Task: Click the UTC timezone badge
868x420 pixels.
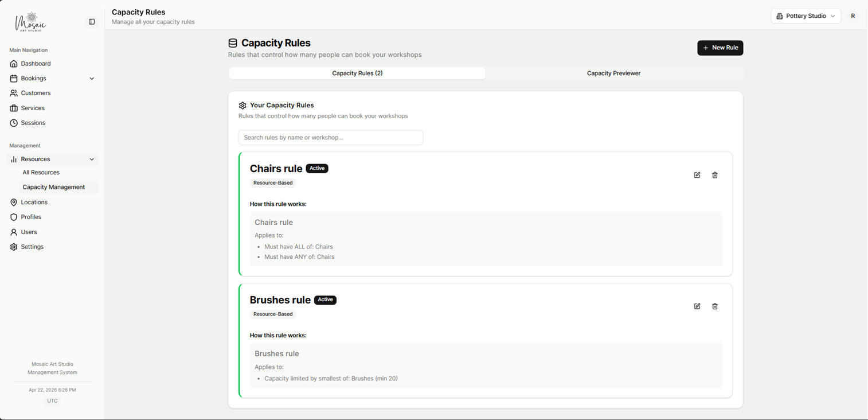Action: (x=52, y=400)
